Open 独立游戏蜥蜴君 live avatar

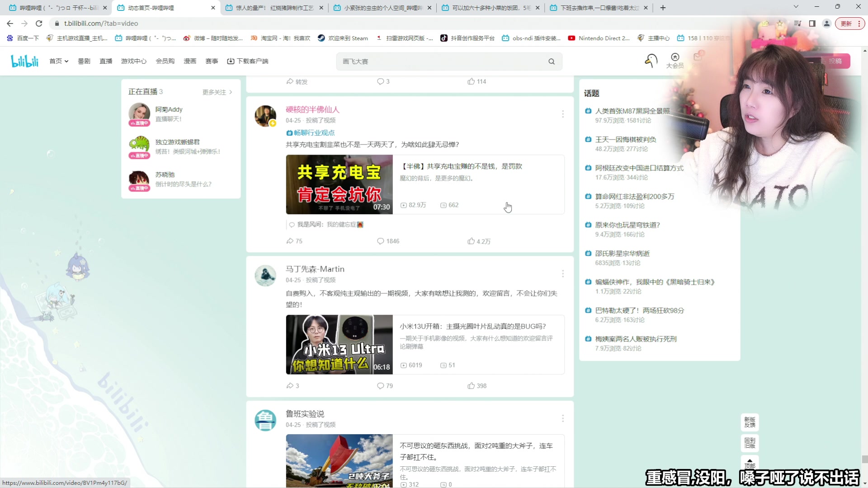(139, 146)
